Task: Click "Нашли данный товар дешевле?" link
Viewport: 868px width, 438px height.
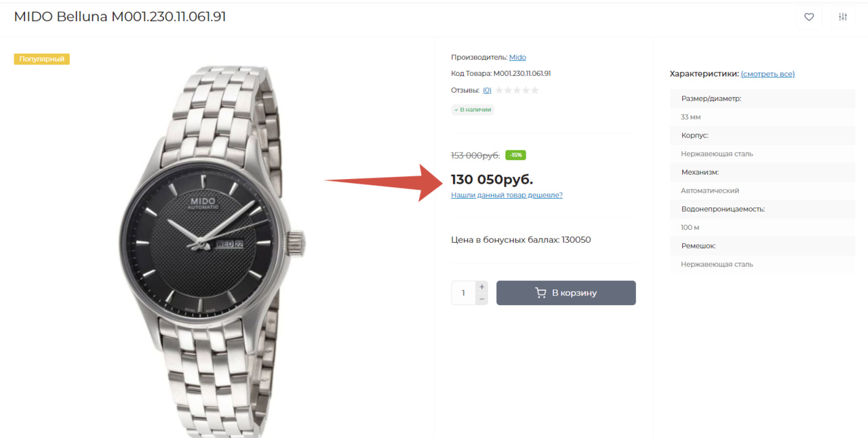Action: coord(507,195)
